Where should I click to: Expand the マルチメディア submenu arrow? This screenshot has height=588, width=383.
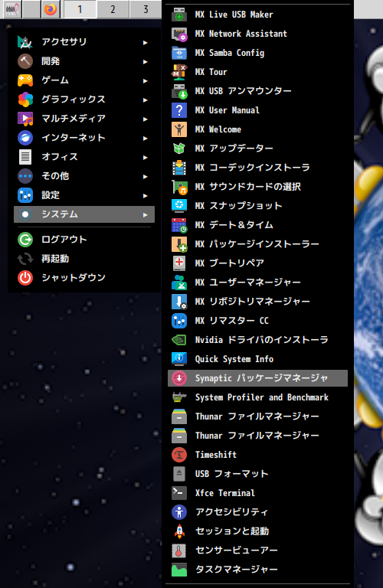pos(146,119)
